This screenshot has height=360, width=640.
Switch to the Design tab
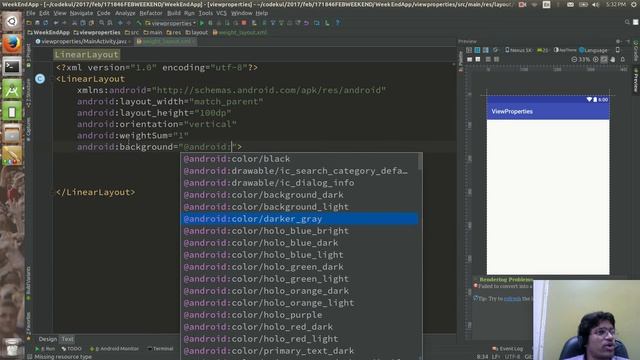[x=48, y=339]
